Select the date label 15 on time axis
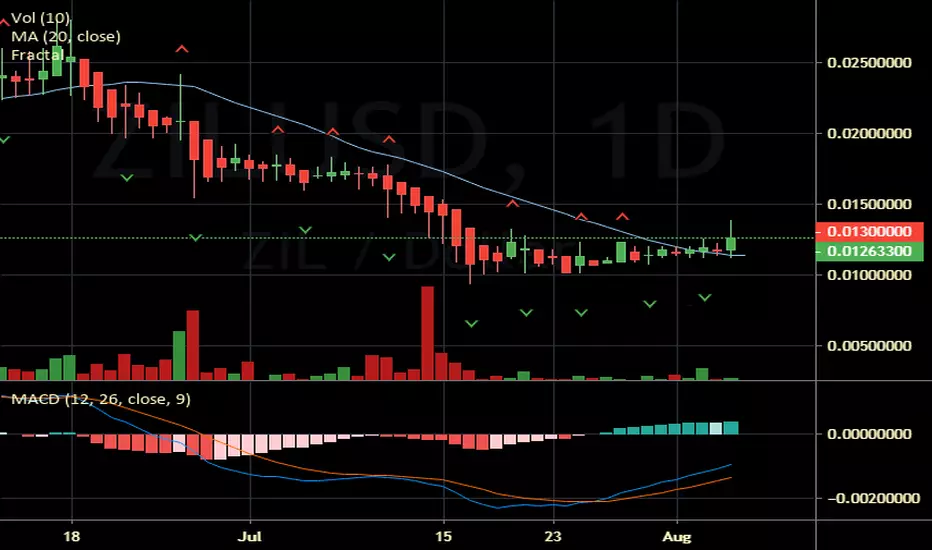 [x=443, y=536]
